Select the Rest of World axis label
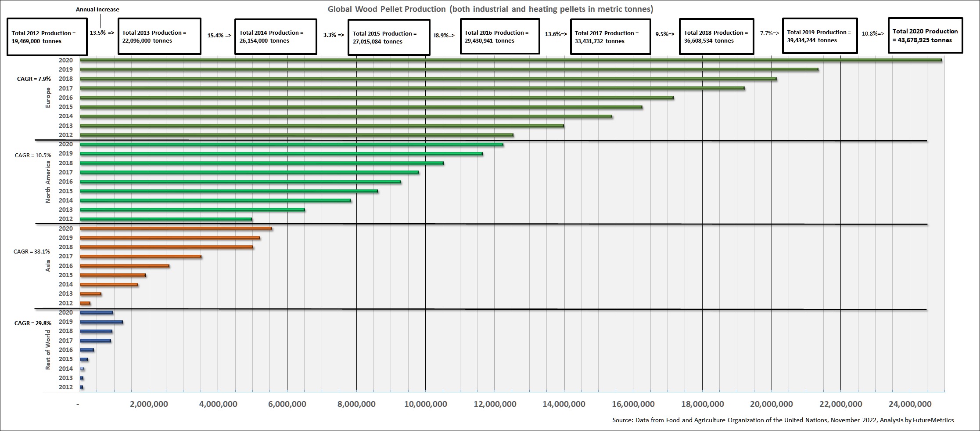 [48, 350]
